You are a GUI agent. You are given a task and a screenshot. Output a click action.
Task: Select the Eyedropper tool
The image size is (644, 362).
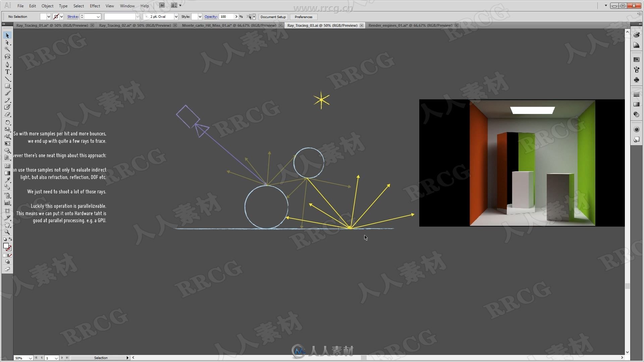click(x=7, y=180)
